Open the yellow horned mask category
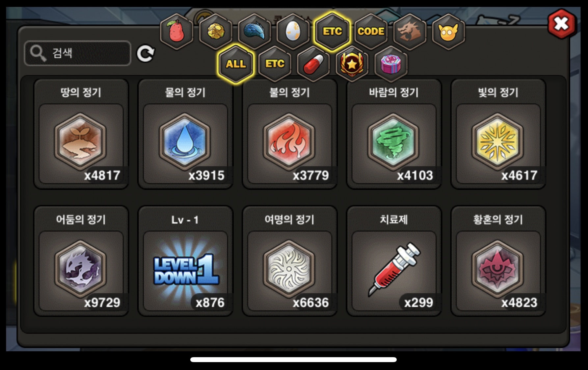The height and width of the screenshot is (370, 588). pyautogui.click(x=448, y=32)
